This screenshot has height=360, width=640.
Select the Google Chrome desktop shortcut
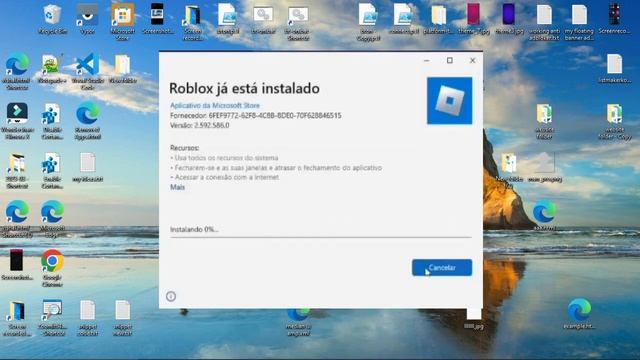52,268
